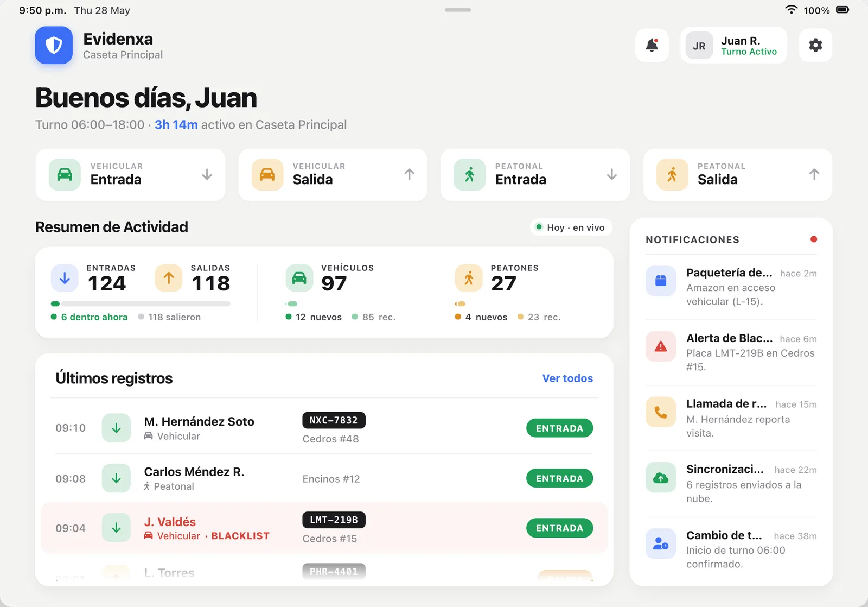Image resolution: width=868 pixels, height=607 pixels.
Task: Tap the entradas/salidas progress bar
Action: coord(141,304)
